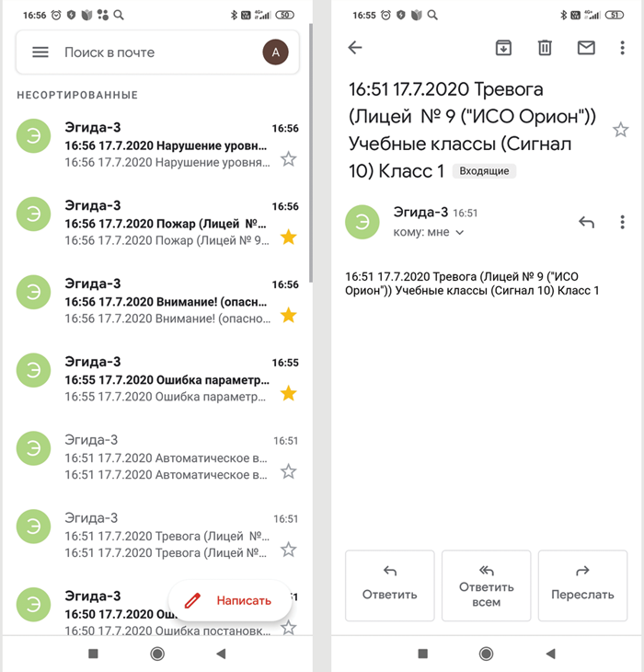The width and height of the screenshot is (644, 672).
Task: Go back using the arrow in email view
Action: 355,48
